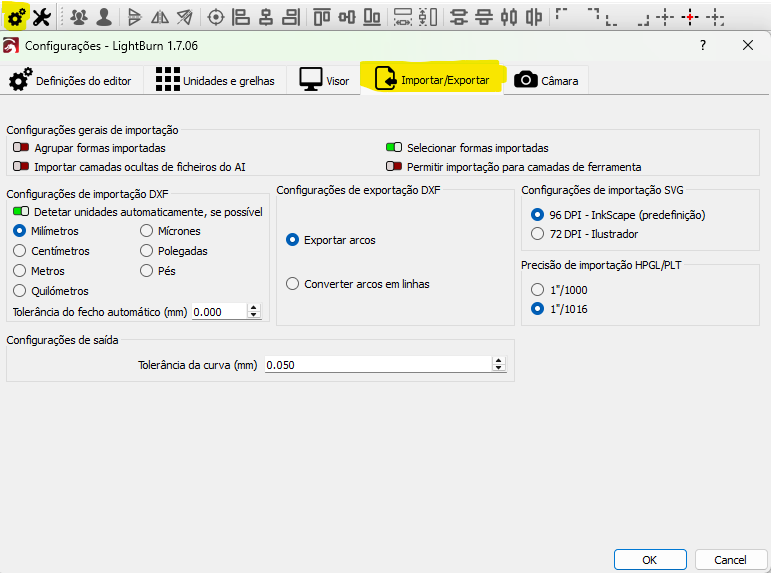Open Device Settings wrench-and-screwdriver icon
This screenshot has width=771, height=573.
[x=42, y=17]
